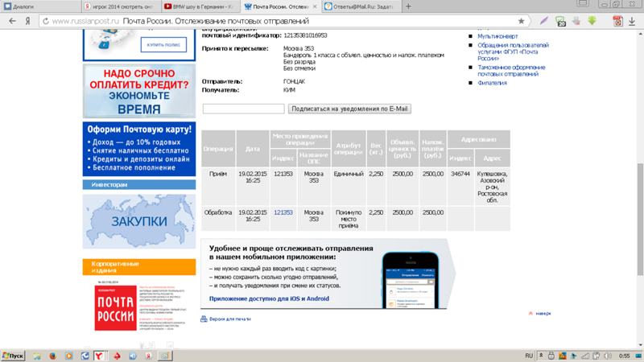
Task: Switch the RU language indicator
Action: pos(529,356)
